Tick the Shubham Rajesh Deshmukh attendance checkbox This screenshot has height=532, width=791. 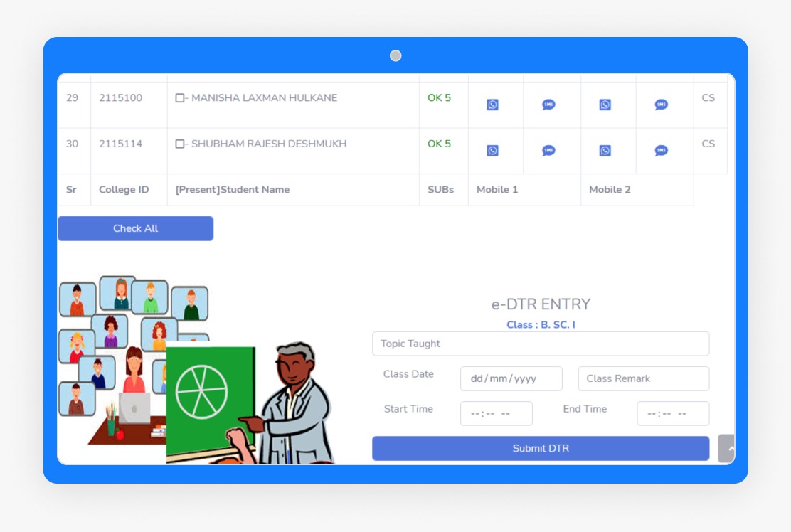tap(180, 144)
